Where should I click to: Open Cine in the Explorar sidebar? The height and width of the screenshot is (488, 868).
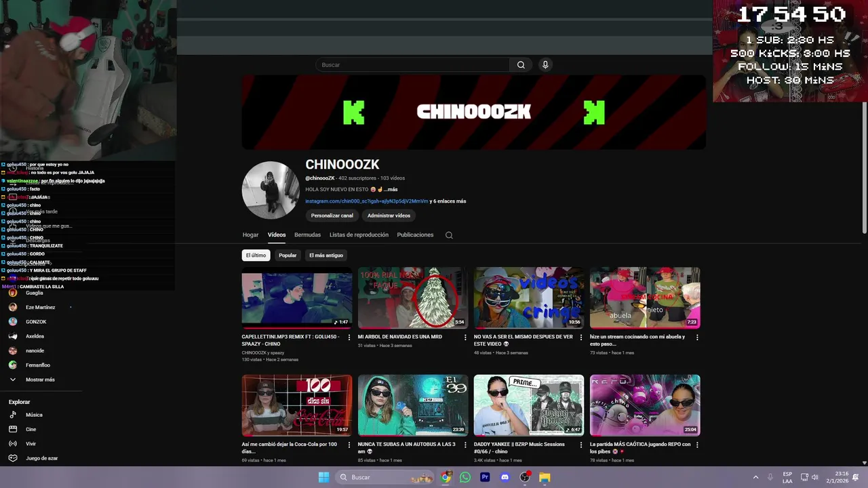pyautogui.click(x=31, y=429)
